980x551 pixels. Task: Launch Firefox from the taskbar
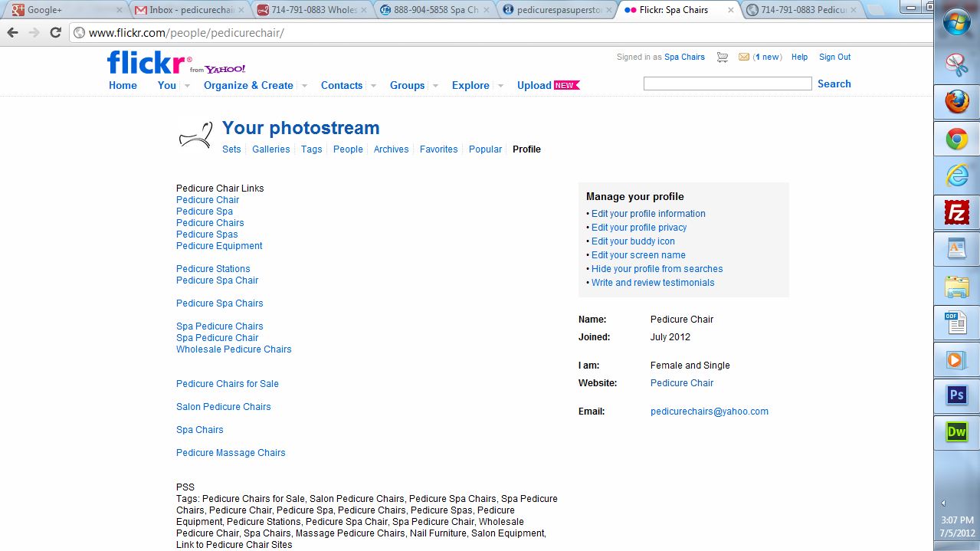coord(957,102)
